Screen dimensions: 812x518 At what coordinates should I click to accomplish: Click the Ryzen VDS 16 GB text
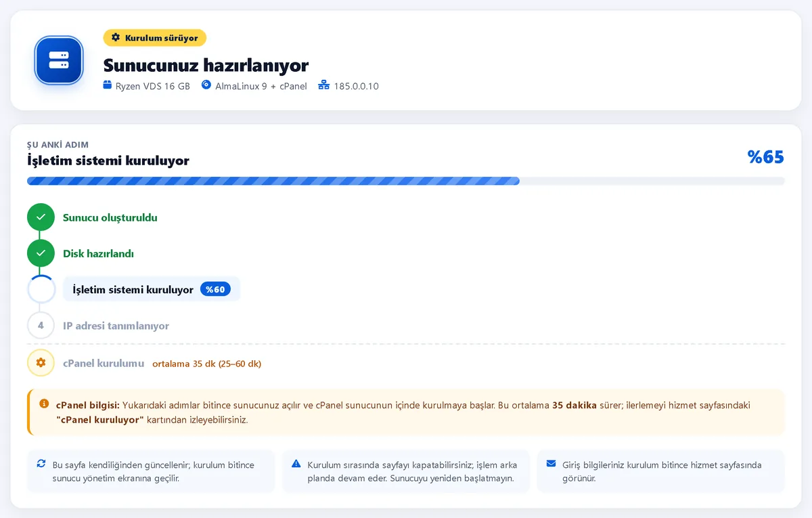coord(153,86)
